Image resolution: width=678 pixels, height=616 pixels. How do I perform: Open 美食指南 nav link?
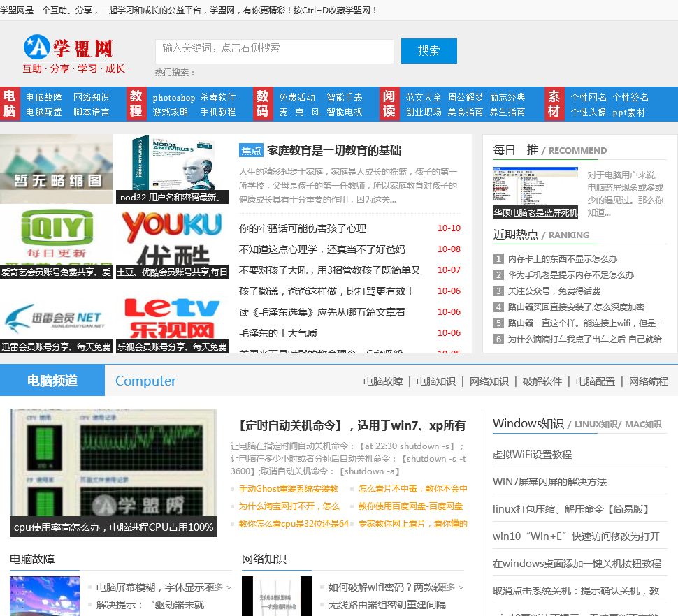point(466,112)
